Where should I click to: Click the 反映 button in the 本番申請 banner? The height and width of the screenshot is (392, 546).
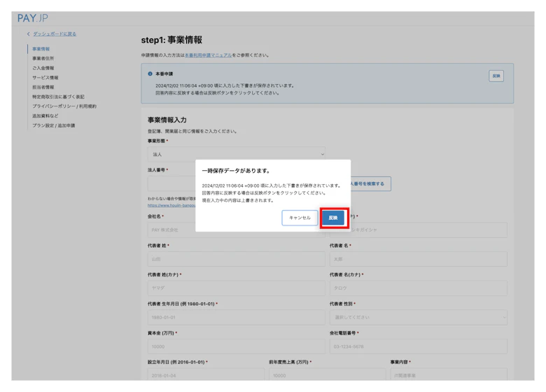click(496, 76)
